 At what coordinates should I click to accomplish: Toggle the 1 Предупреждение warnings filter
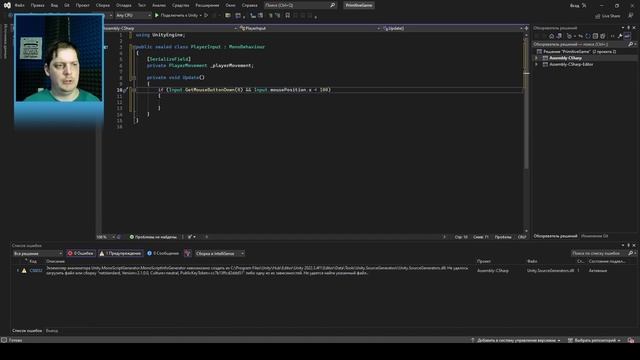[121, 253]
